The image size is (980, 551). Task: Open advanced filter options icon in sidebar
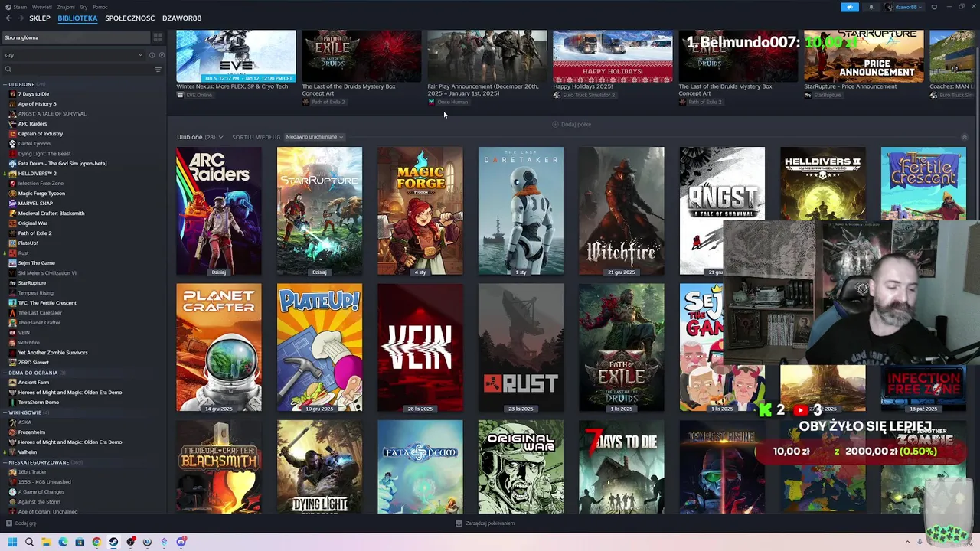pos(158,70)
